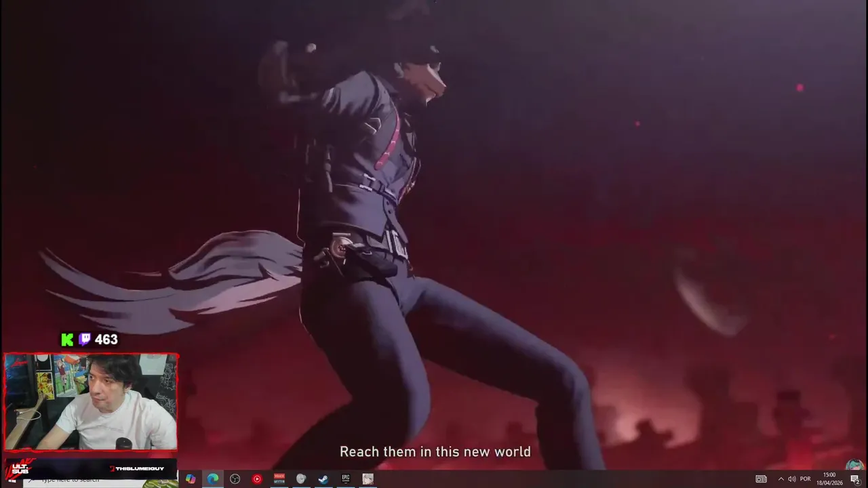This screenshot has height=488, width=868.
Task: Click the gray round app icon beside Steam
Action: pyautogui.click(x=301, y=479)
